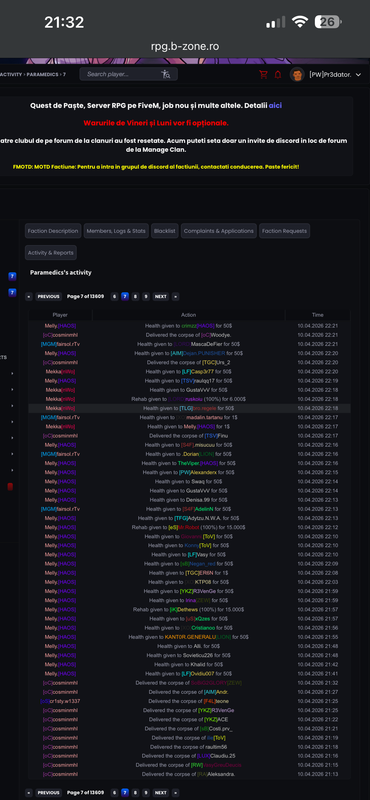Open Sovieticu226 player link
Viewport: 370px width, 800px height.
(198, 656)
